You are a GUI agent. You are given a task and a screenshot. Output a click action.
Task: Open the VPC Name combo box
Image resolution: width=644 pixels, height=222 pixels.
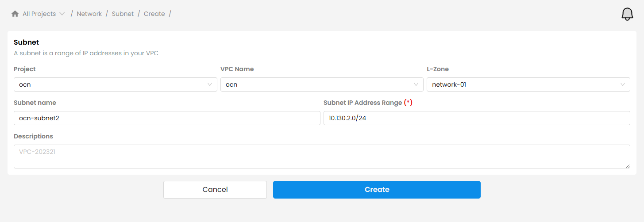click(x=322, y=84)
